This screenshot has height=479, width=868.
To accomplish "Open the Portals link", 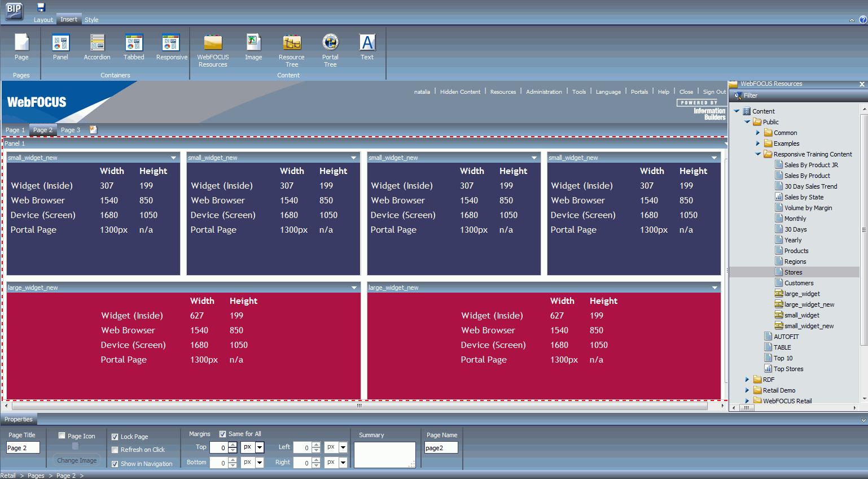I will tap(639, 92).
